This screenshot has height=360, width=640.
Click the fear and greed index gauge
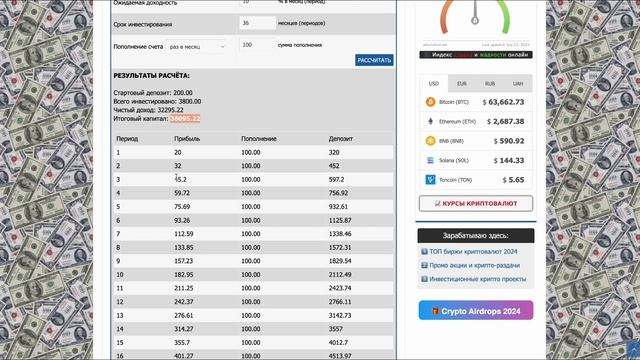pyautogui.click(x=476, y=17)
